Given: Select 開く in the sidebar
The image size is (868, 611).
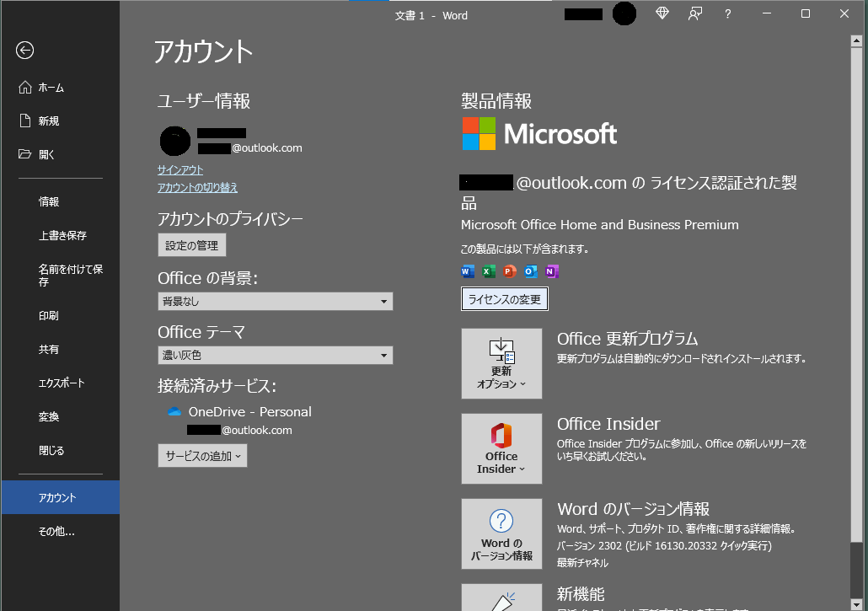Looking at the screenshot, I should click(x=60, y=154).
